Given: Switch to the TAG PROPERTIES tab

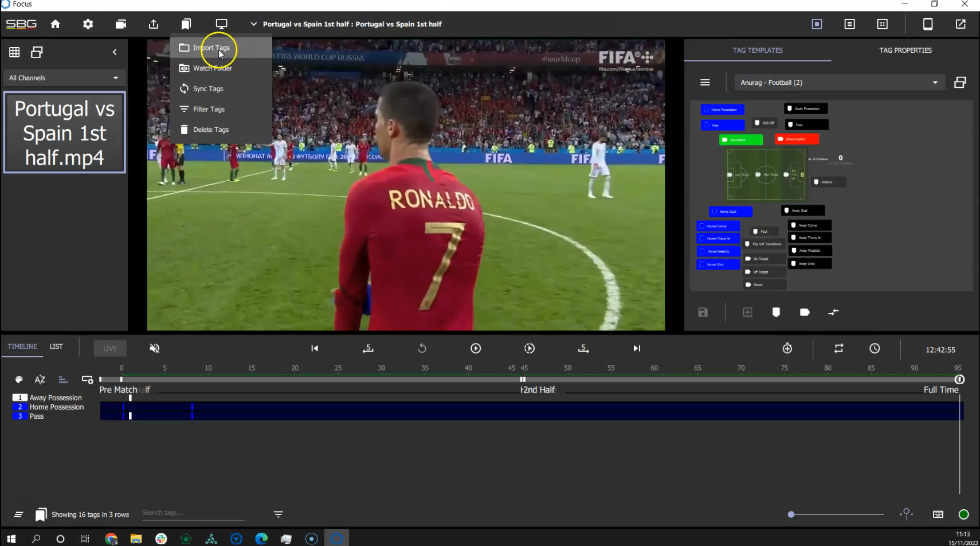Looking at the screenshot, I should tap(905, 50).
